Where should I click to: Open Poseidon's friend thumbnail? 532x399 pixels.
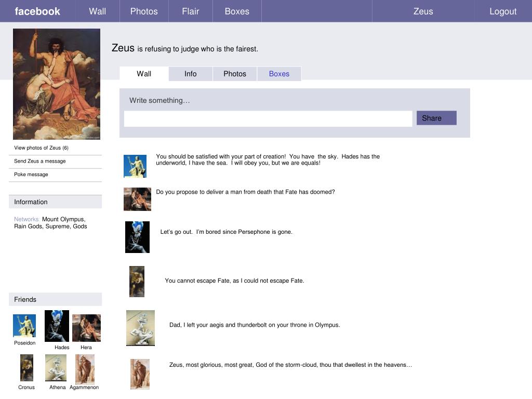[x=24, y=325]
